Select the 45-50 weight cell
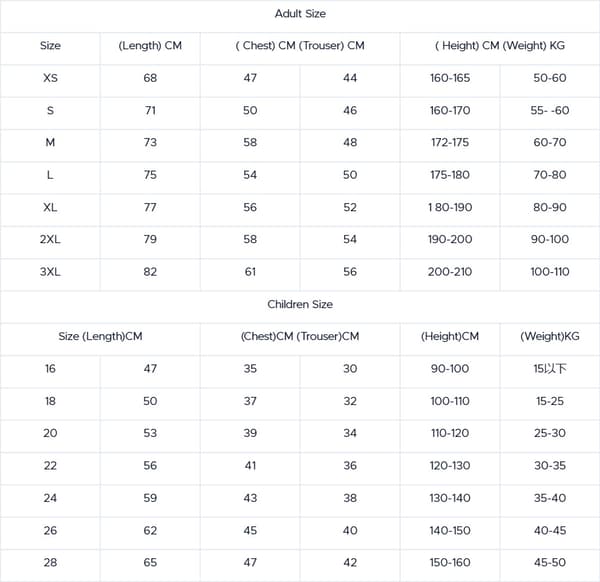600x582 pixels. 550,562
